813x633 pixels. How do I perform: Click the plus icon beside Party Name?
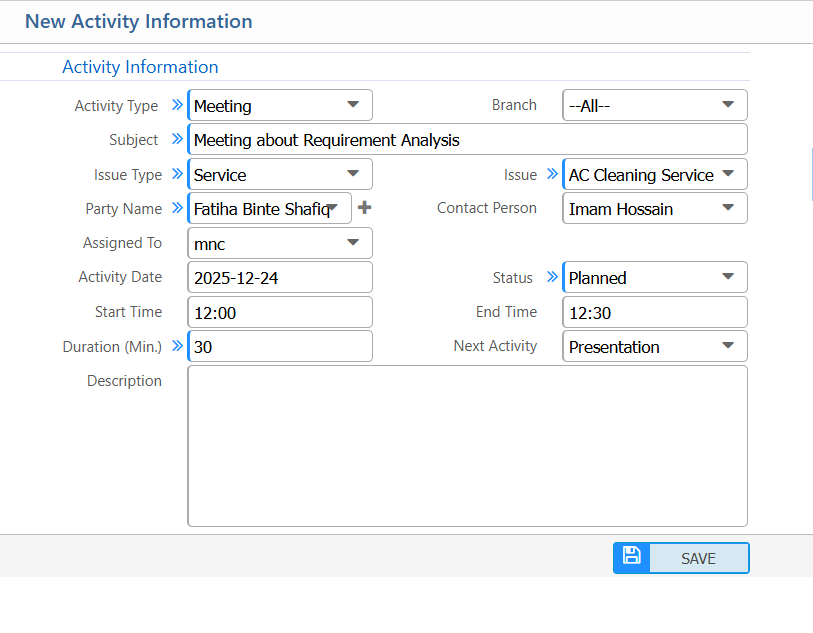(364, 208)
